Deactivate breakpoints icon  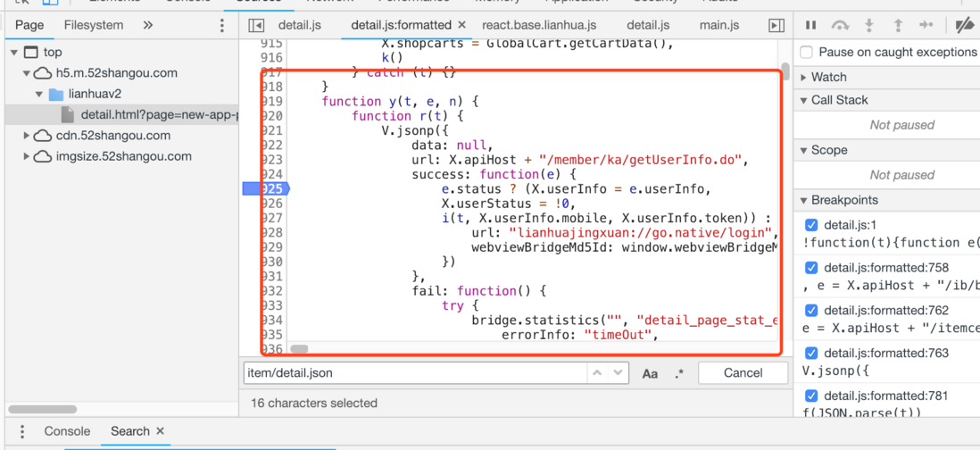[x=966, y=26]
